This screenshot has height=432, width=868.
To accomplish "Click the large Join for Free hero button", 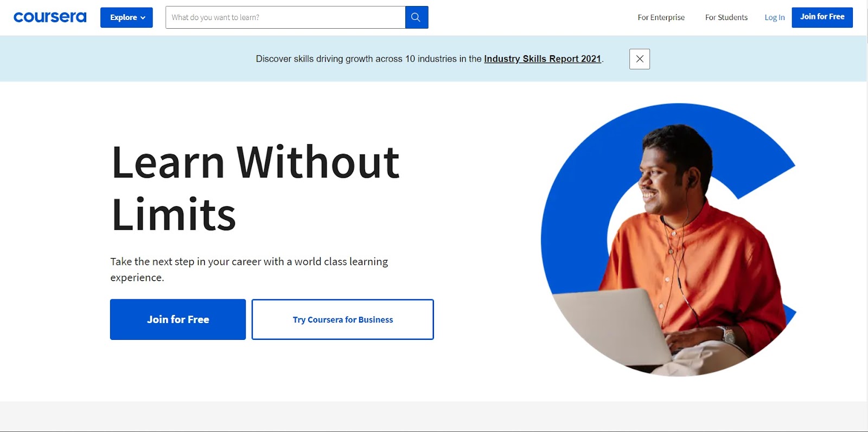I will 178,319.
